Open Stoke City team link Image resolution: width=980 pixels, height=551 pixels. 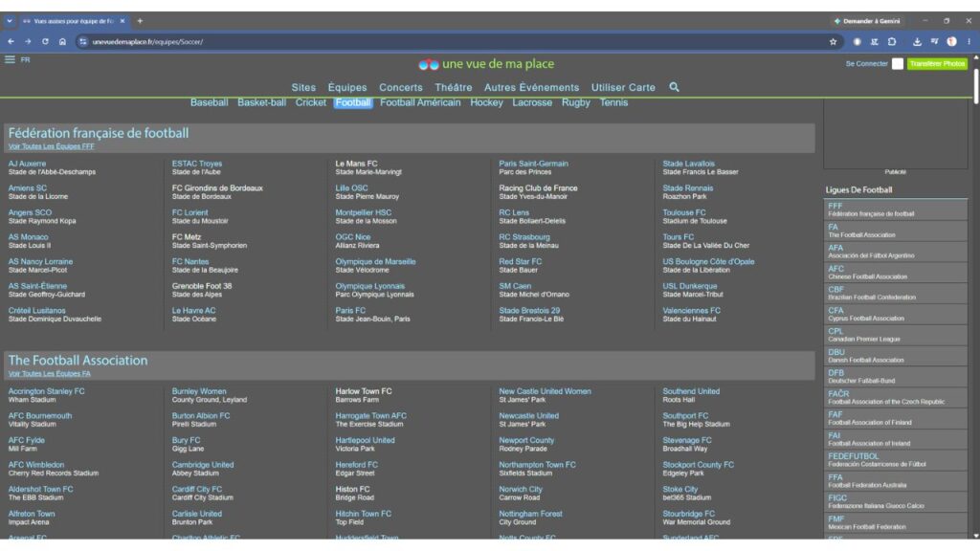click(680, 490)
